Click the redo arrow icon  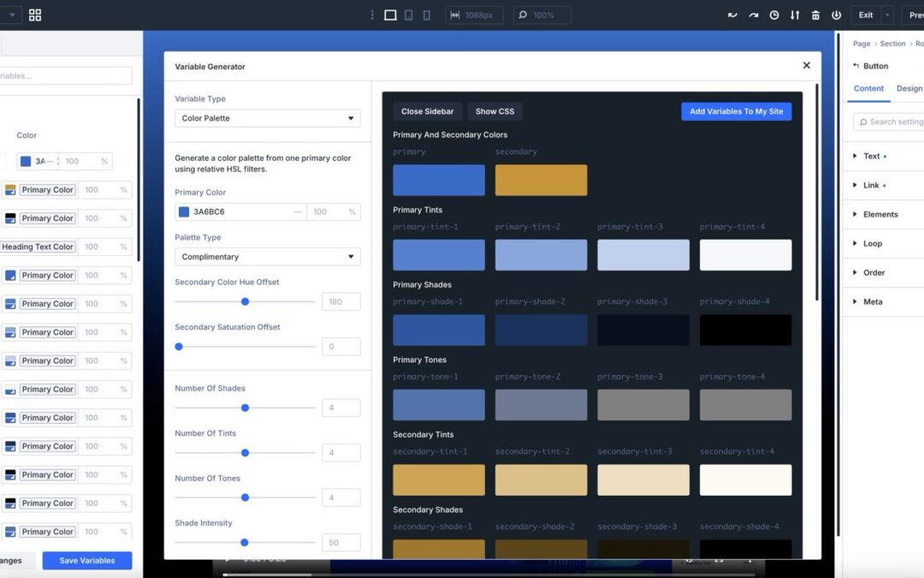pyautogui.click(x=754, y=15)
